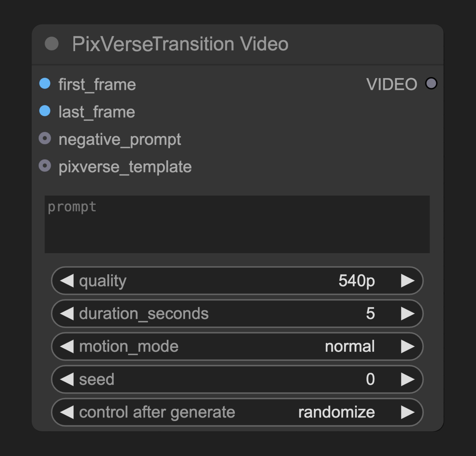Click the last_frame input connector dot
The width and height of the screenshot is (476, 456).
click(45, 111)
